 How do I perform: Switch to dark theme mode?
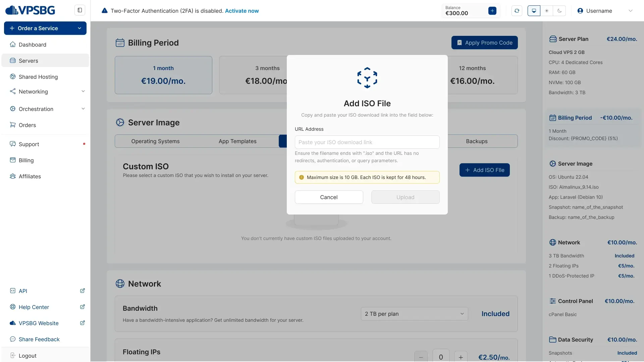[559, 11]
